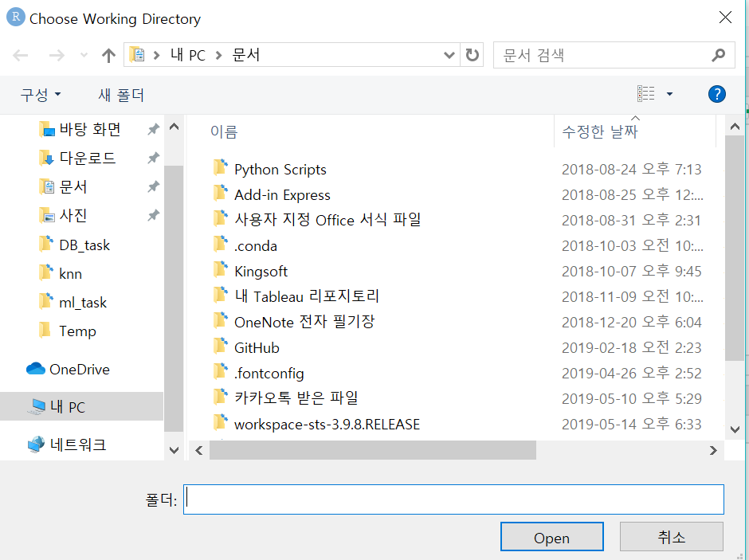Click the pin icon next to 다운로드
Screen dimensions: 749x560
[153, 158]
